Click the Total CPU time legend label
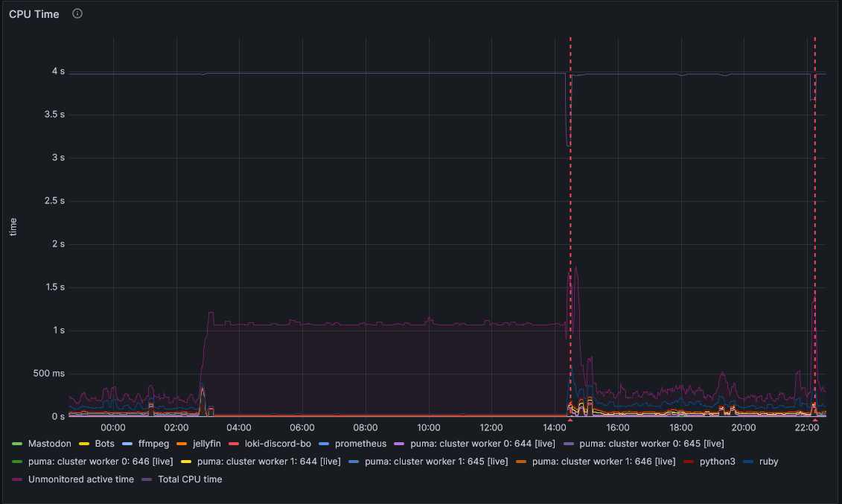Image resolution: width=842 pixels, height=504 pixels. (190, 479)
